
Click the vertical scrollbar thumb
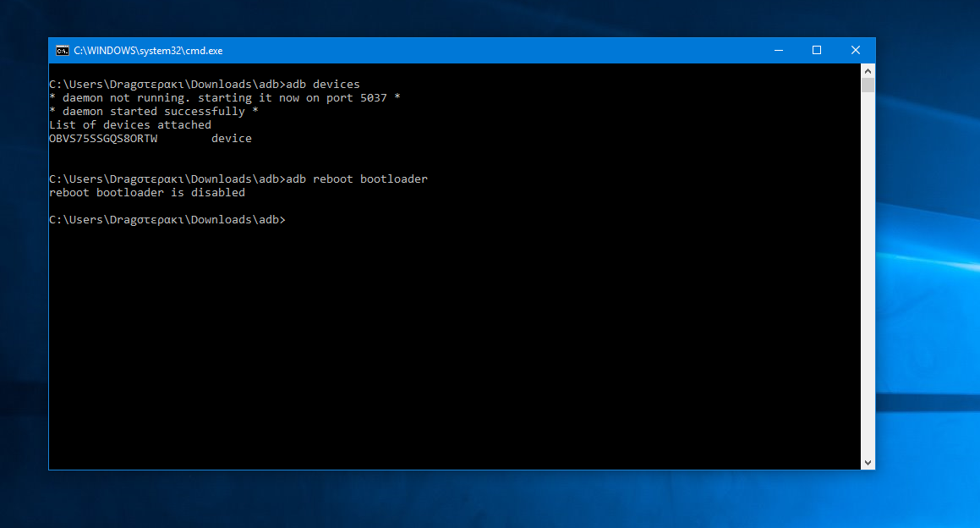(868, 85)
